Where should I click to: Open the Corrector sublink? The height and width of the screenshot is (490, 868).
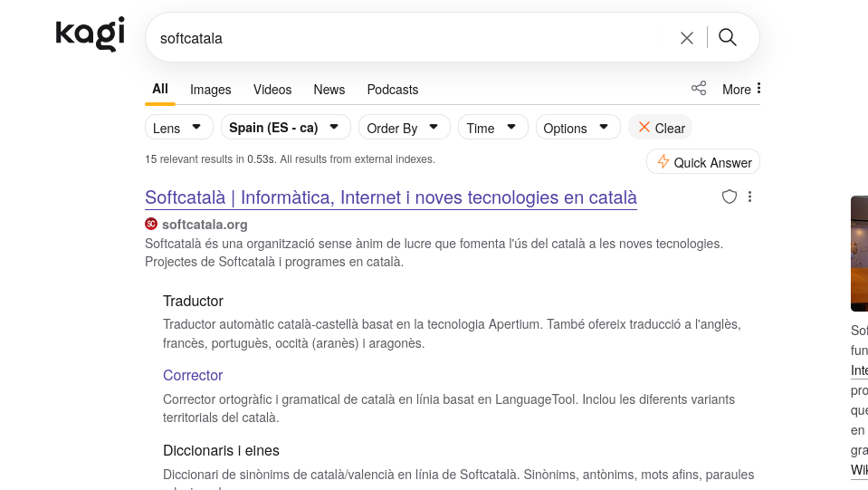(x=193, y=375)
